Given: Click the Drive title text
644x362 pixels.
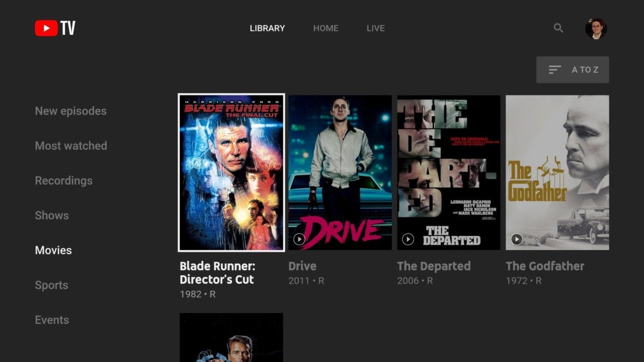Looking at the screenshot, I should [303, 266].
